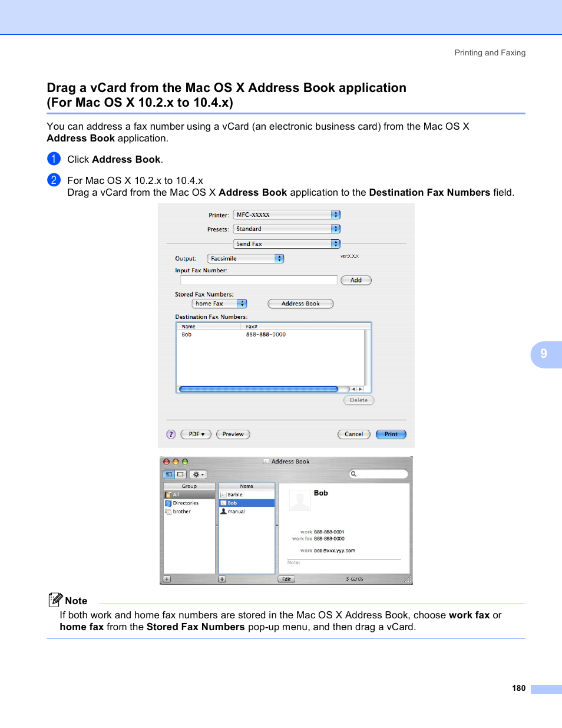Click the Cancel button
The width and height of the screenshot is (562, 728).
pos(354,434)
